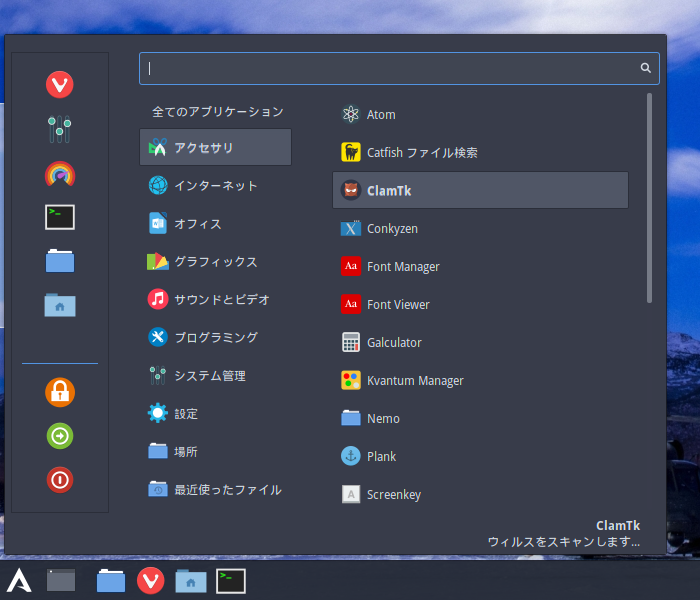Click the menu launcher logo in taskbar
Image resolution: width=700 pixels, height=600 pixels.
tap(19, 580)
